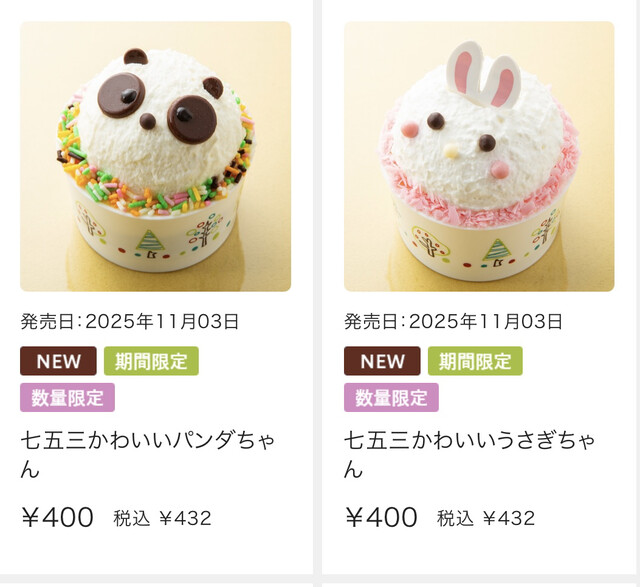Open the rabbit ice cream product photo

(x=479, y=156)
